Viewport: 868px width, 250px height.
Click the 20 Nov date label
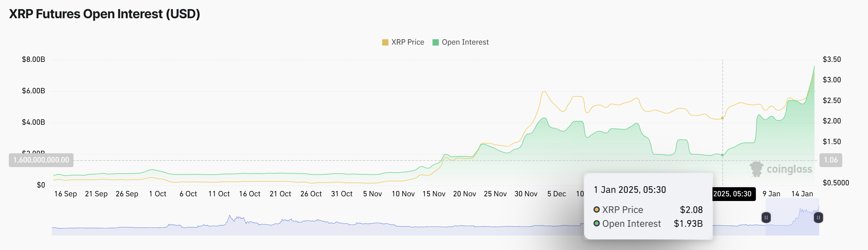coord(465,194)
